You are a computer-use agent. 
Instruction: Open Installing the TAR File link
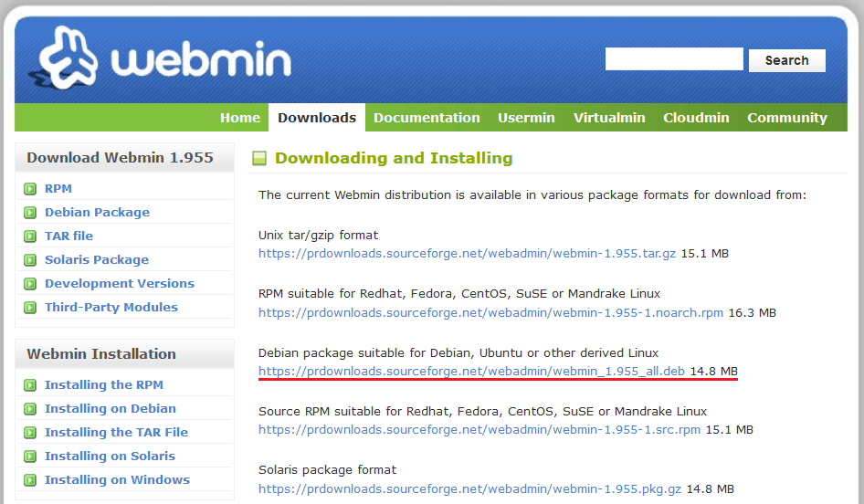116,432
